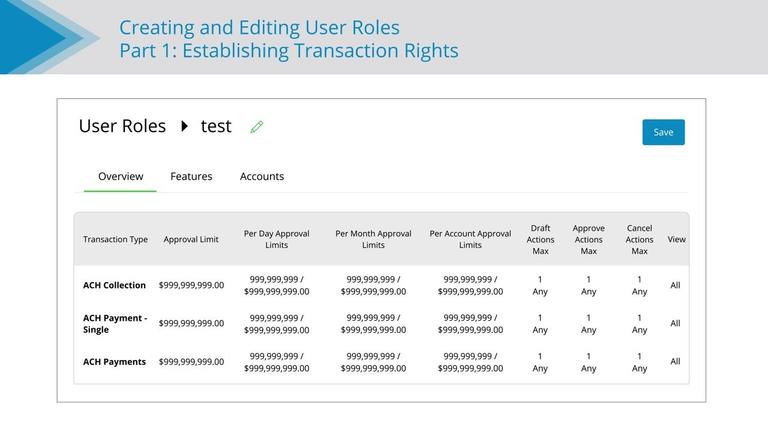Select ACH Collection Draft Actions Max cell
768x432 pixels.
(540, 285)
